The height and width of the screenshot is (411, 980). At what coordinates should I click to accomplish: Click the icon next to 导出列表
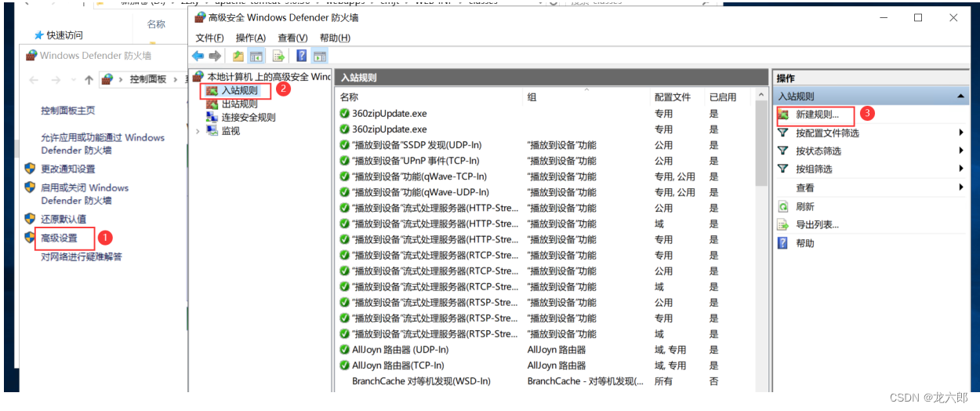782,224
